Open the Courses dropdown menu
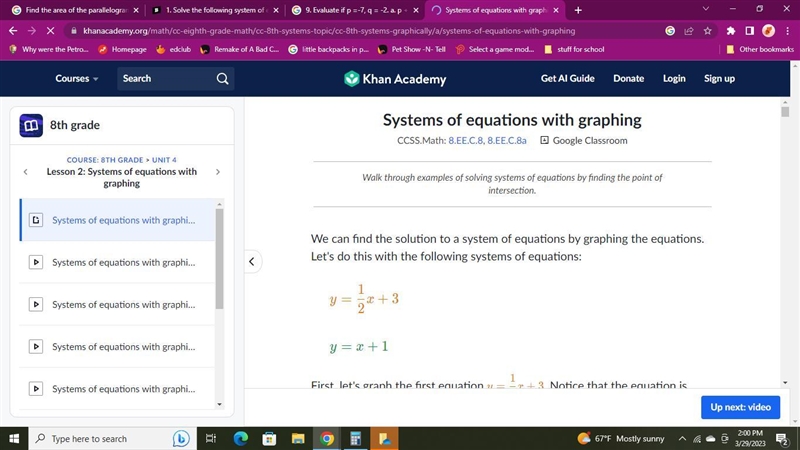This screenshot has width=800, height=450. pyautogui.click(x=77, y=79)
